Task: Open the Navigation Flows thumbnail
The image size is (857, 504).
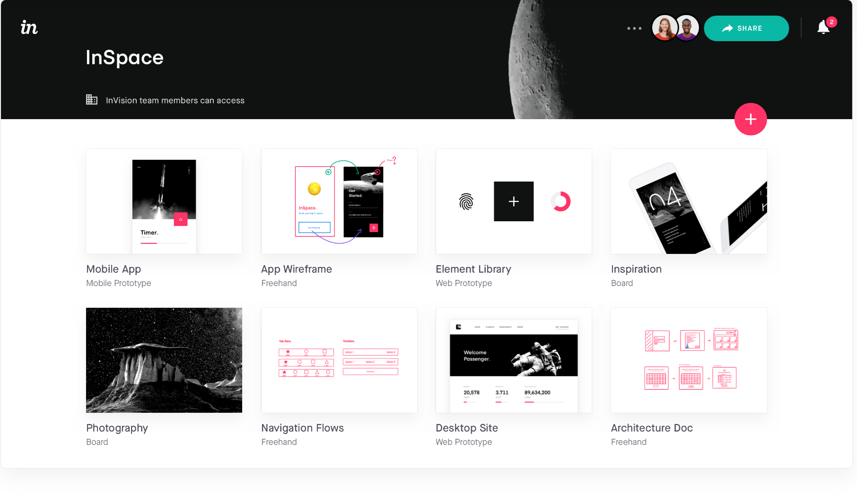Action: pos(339,360)
